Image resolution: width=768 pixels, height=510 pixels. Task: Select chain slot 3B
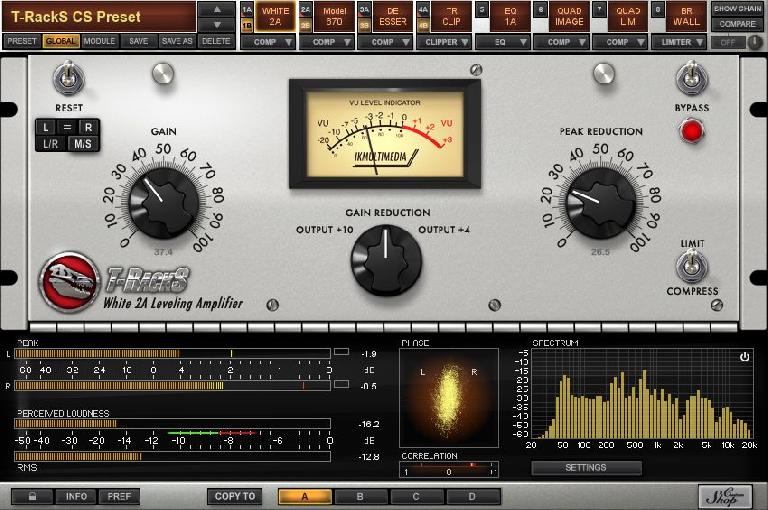(x=364, y=25)
